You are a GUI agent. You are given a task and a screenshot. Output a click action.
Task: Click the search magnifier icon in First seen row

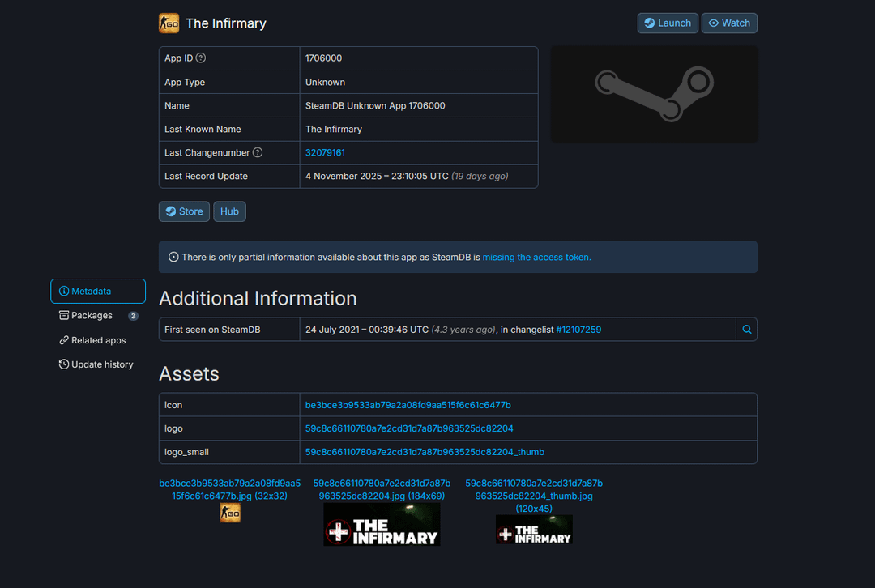(747, 330)
